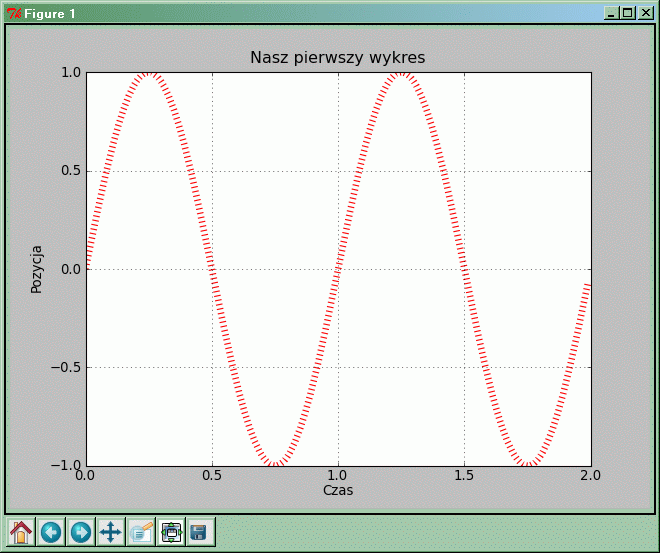Open the Tk window menu icon in title bar
The image size is (660, 553).
(13, 13)
